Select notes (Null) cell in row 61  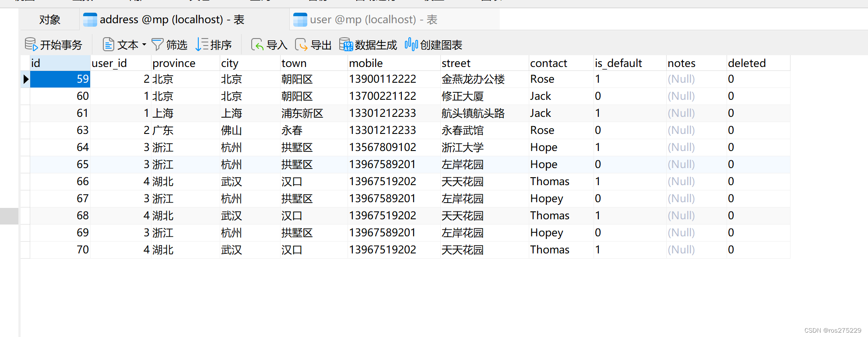[696, 113]
